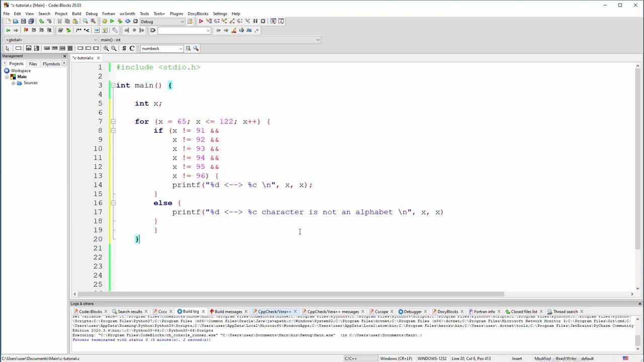This screenshot has width=644, height=362.
Task: Open the Debug build target dropdown
Action: point(163,21)
